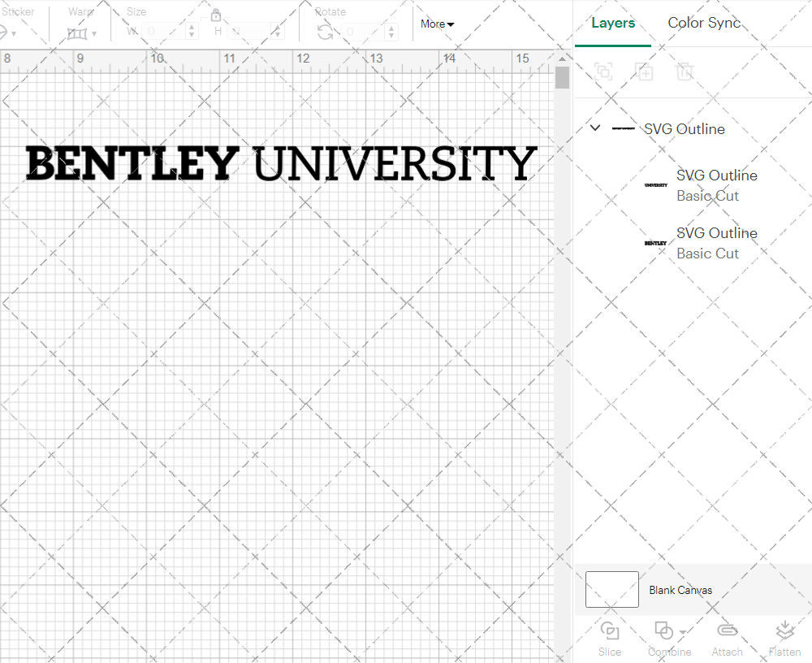The image size is (812, 663).
Task: Switch to the Layers tab
Action: [613, 23]
